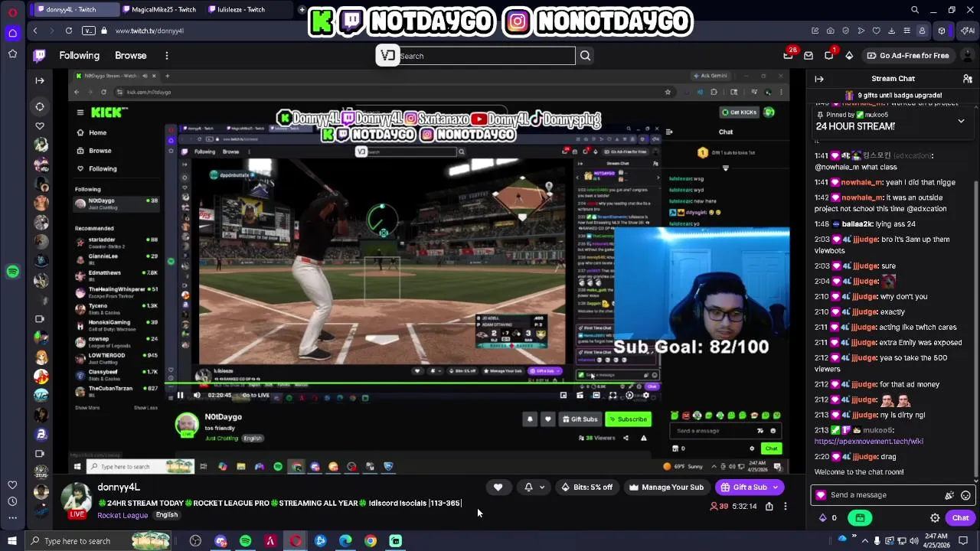Click the Twitch search magnifier button
The image size is (980, 551).
point(585,56)
